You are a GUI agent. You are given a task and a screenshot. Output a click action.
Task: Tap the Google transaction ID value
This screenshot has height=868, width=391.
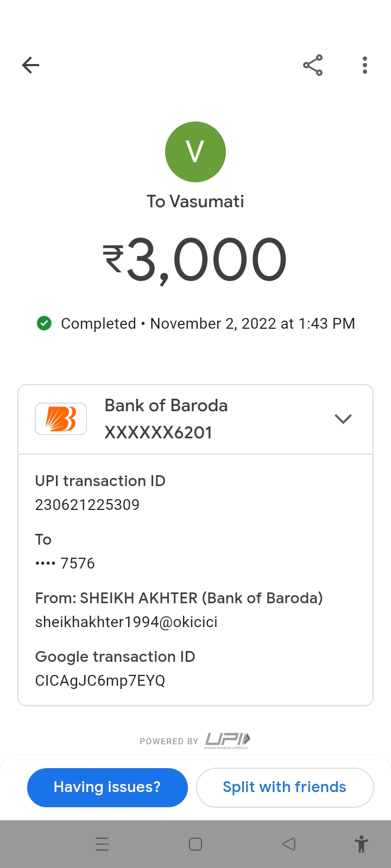100,680
